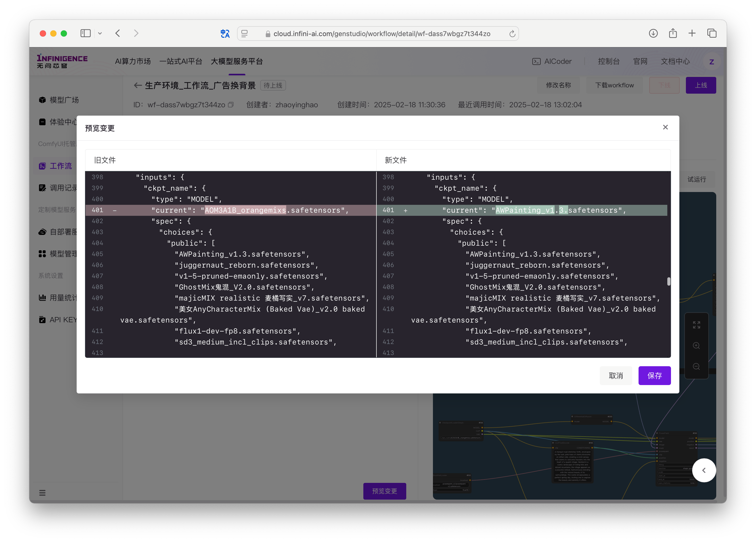Viewport: 756px width, 542px height.
Task: Copy the workflow ID with the copy icon
Action: (x=231, y=105)
